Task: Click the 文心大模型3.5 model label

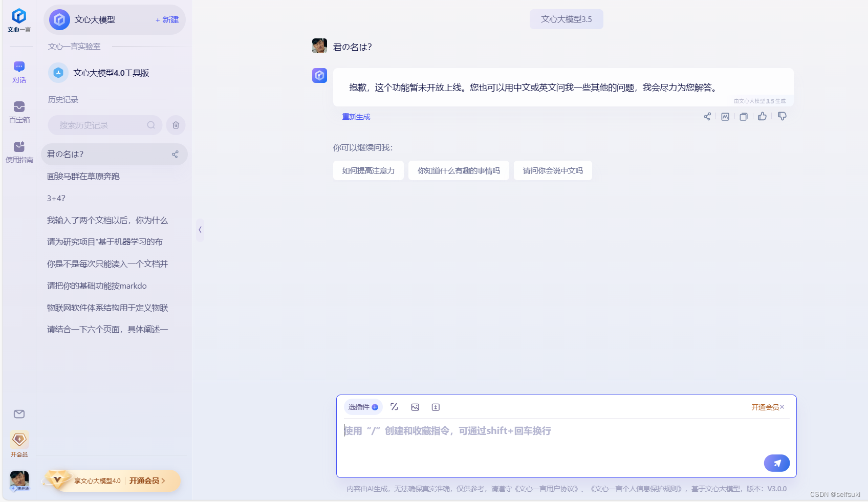Action: pos(566,19)
